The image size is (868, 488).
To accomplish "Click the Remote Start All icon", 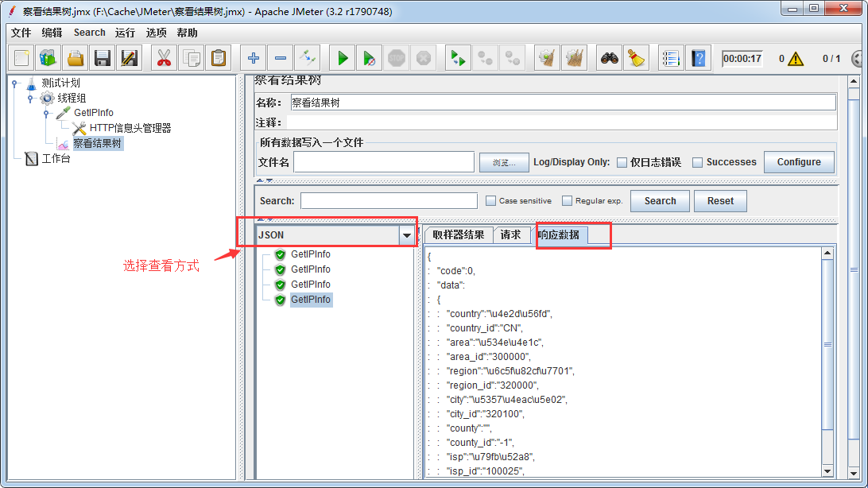I will [458, 58].
